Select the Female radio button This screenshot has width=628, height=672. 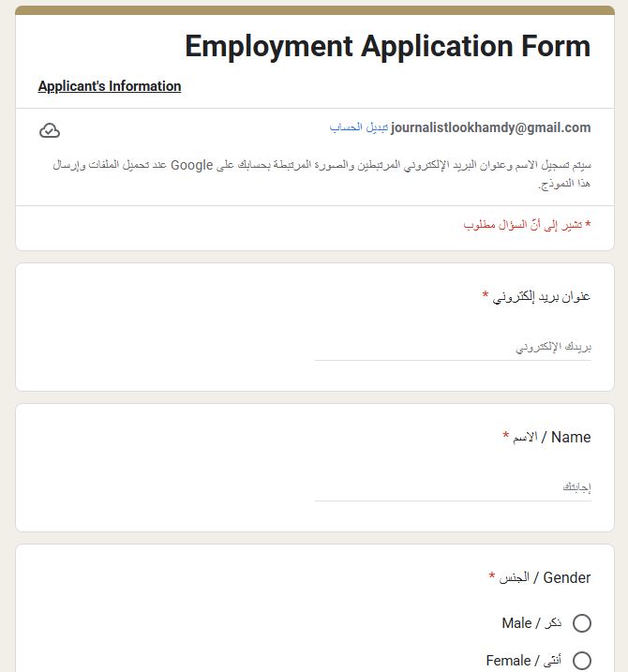(x=582, y=661)
